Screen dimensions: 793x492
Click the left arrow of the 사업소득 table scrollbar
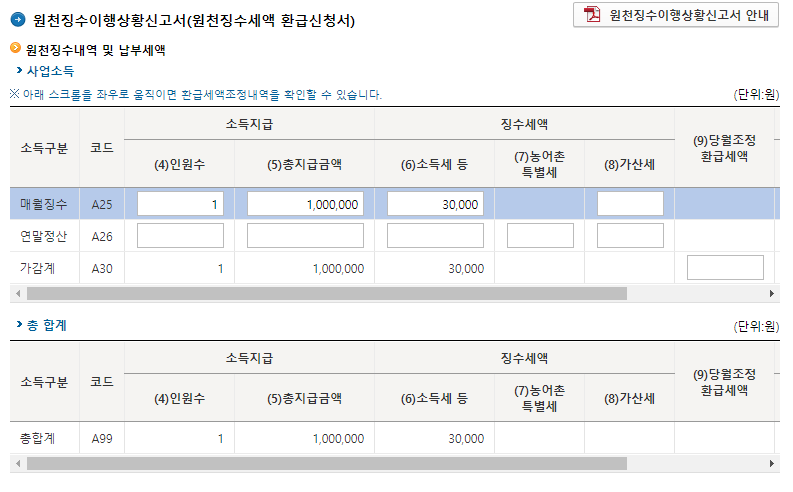pos(18,293)
